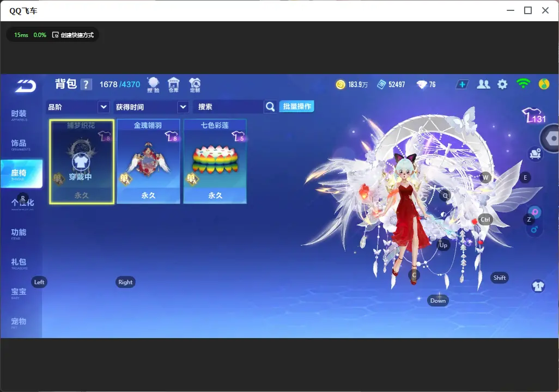Select the 七色彩莲 seat card
Viewport: 559px width, 392px height.
point(215,162)
